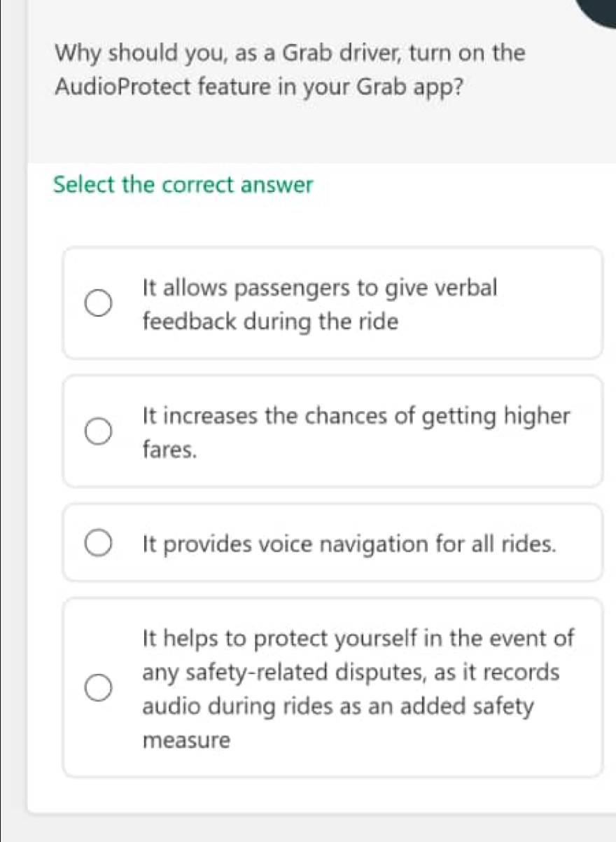
Task: Select the higher fares answer radio button
Action: [98, 431]
